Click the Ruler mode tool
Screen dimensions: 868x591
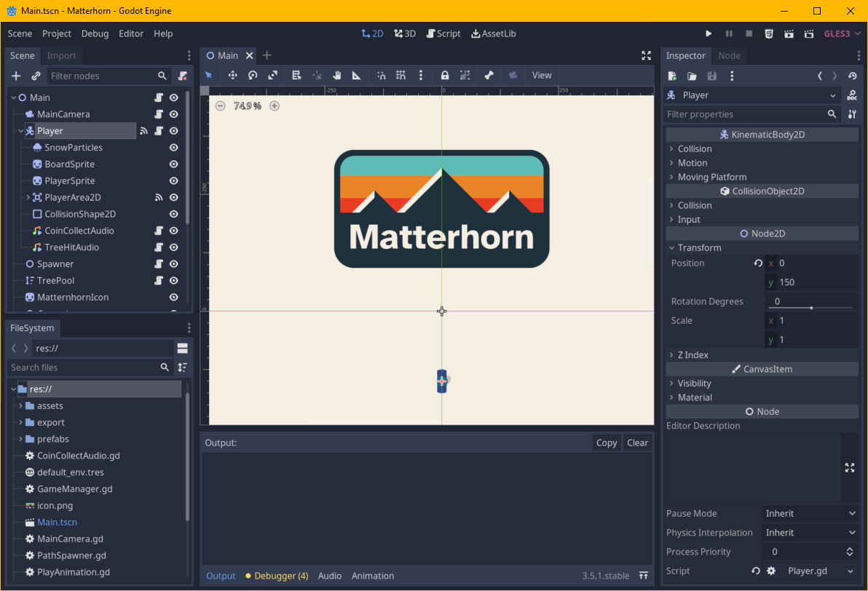tap(356, 75)
